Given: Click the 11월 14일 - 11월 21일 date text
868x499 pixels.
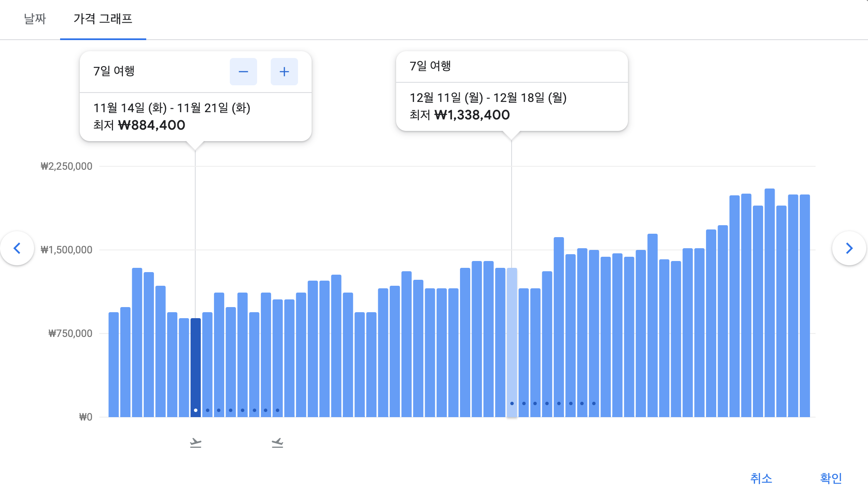Looking at the screenshot, I should (172, 108).
